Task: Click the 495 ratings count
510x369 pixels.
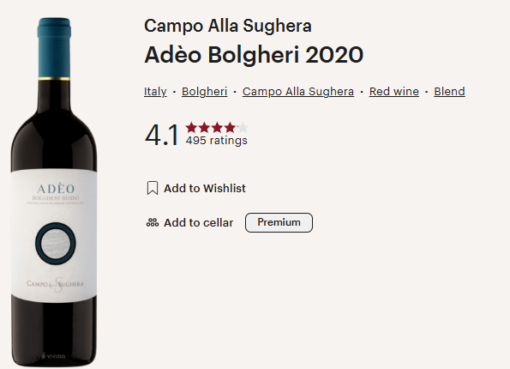Action: pos(216,140)
